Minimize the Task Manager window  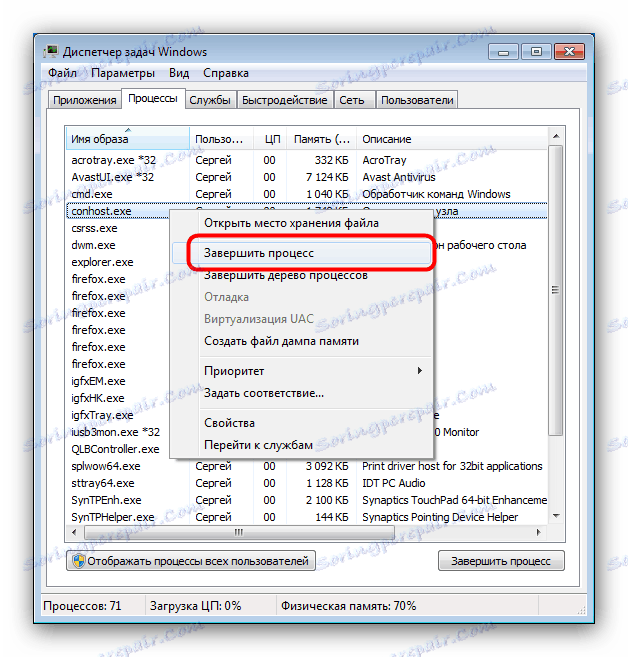504,52
